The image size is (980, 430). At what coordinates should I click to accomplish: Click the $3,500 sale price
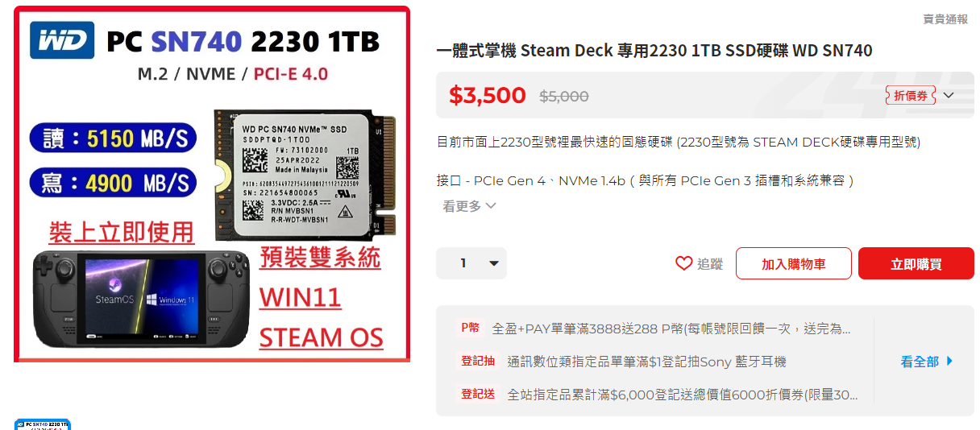488,95
